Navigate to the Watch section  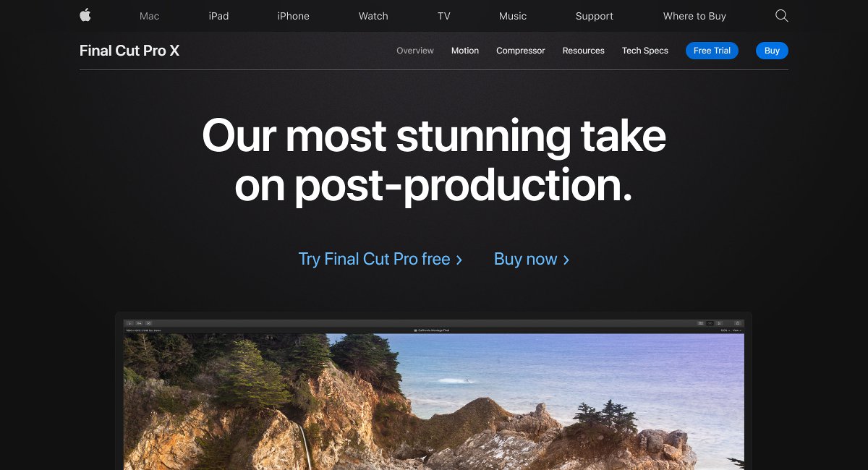[x=373, y=16]
